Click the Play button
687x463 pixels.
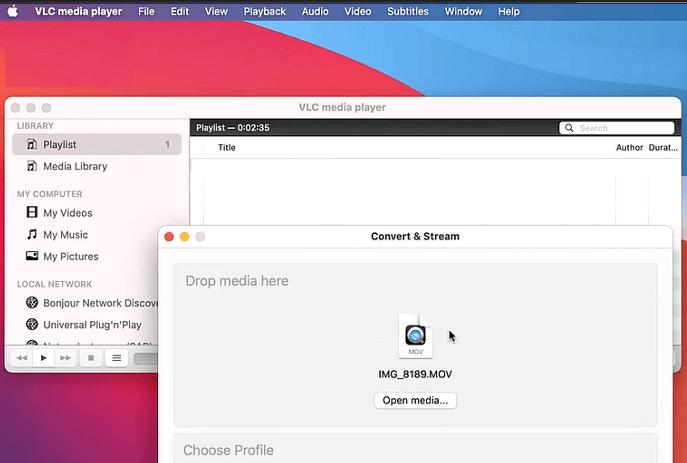pos(43,358)
